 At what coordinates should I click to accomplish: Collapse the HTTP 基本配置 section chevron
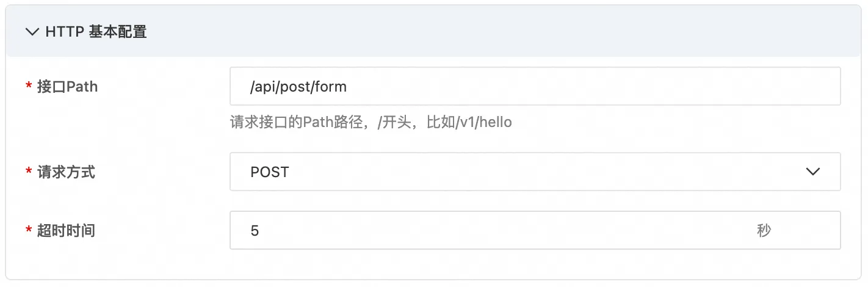32,32
